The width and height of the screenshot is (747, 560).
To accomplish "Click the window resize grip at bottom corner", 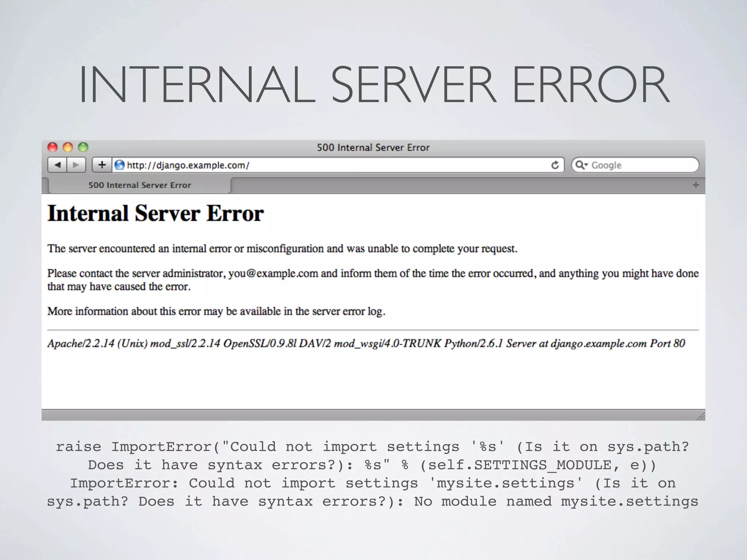I will [x=701, y=416].
